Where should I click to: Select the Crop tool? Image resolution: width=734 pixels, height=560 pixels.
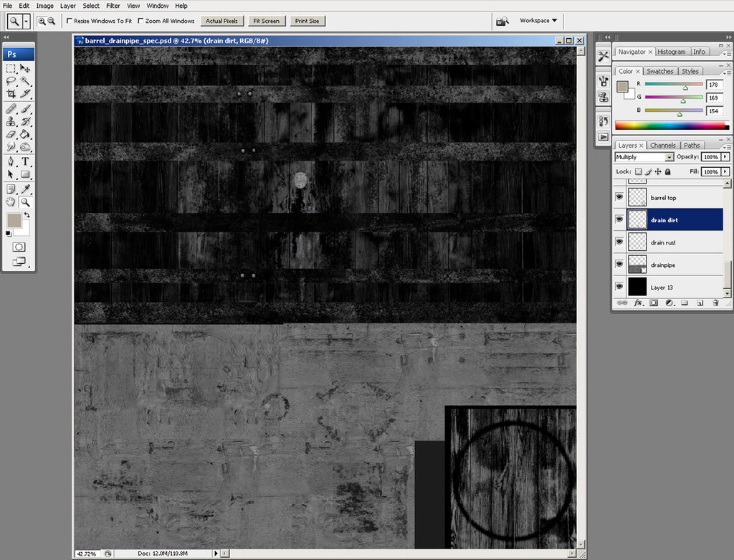[11, 93]
